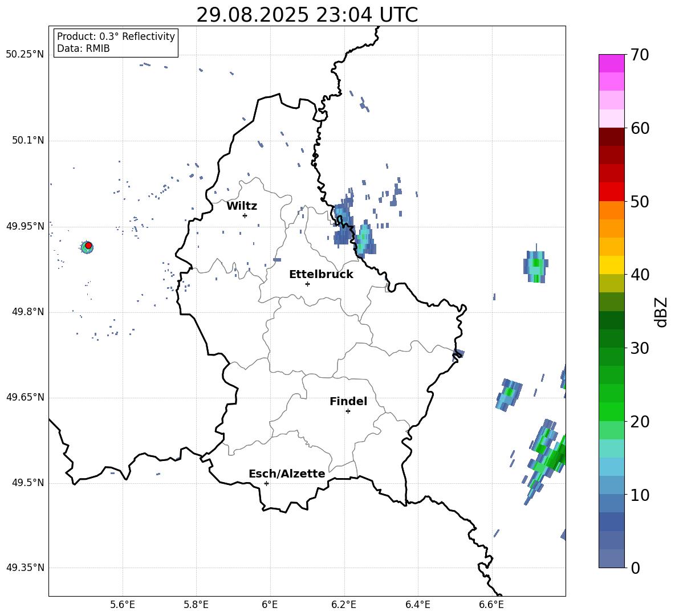Click the 'Wiltz' city label
The width and height of the screenshot is (675, 616).
(x=242, y=206)
